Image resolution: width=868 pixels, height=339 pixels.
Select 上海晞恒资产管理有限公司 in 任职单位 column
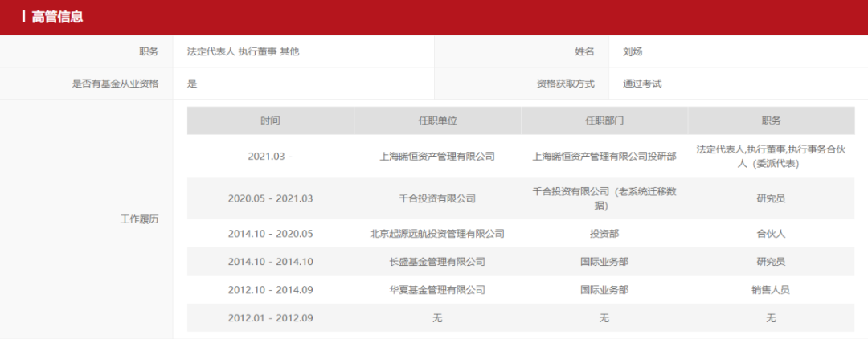click(437, 156)
